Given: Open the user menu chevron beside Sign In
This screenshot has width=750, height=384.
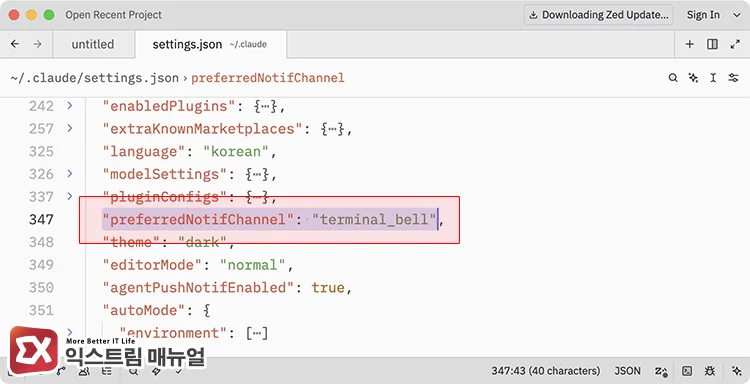Looking at the screenshot, I should 737,15.
